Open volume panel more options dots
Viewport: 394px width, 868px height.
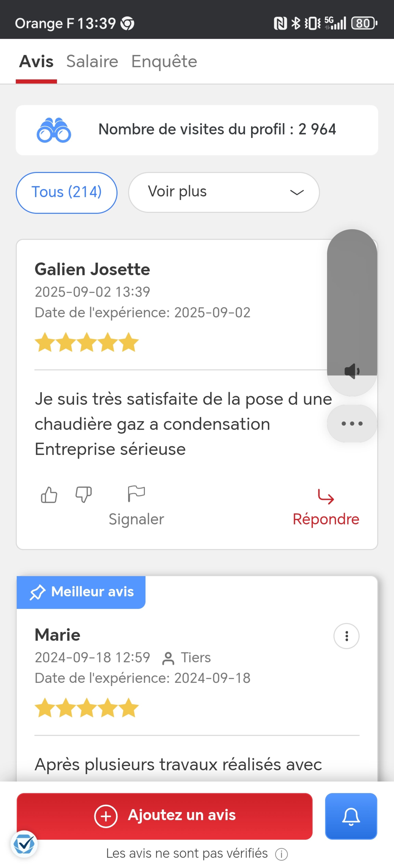352,424
